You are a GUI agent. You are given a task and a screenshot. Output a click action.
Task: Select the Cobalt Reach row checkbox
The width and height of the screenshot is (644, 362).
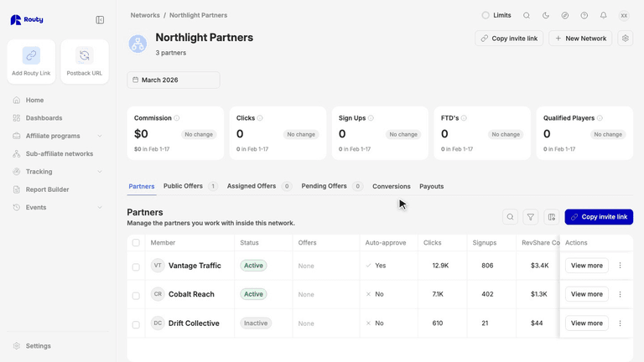tap(136, 296)
